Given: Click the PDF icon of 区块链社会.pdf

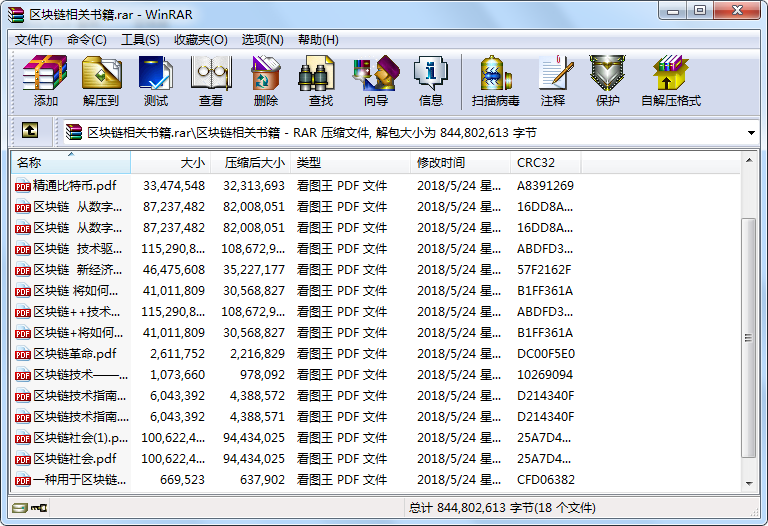Looking at the screenshot, I should click(x=23, y=459).
